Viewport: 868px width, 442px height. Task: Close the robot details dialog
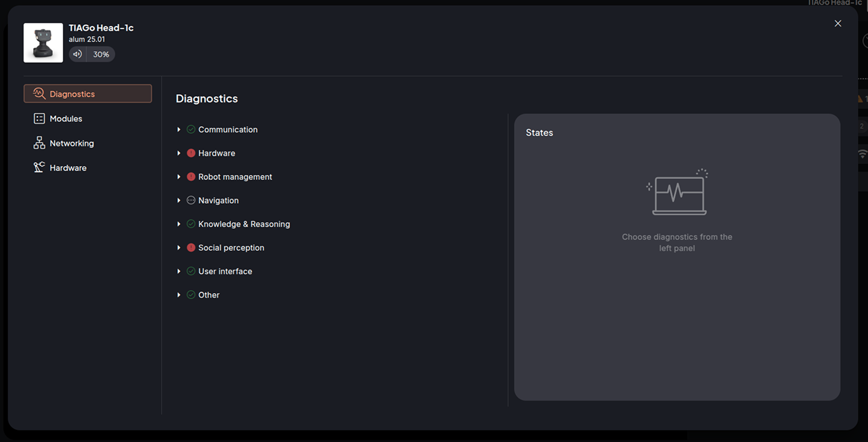pyautogui.click(x=838, y=24)
